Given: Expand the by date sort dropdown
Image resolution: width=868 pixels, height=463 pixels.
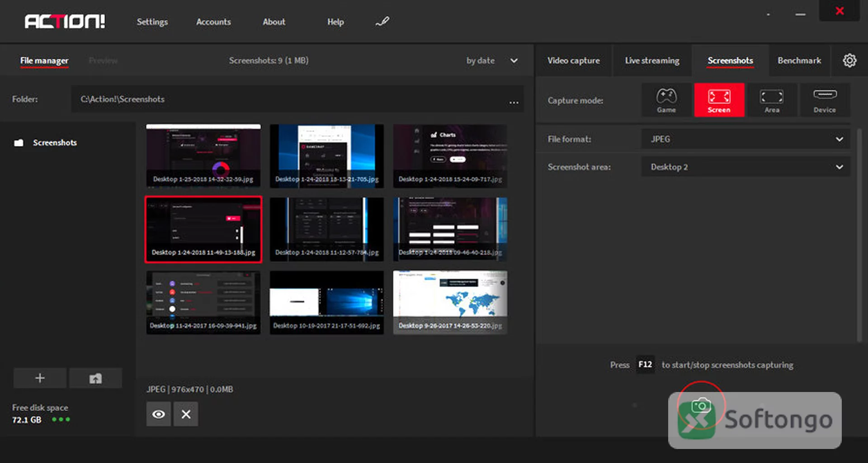Looking at the screenshot, I should click(492, 61).
